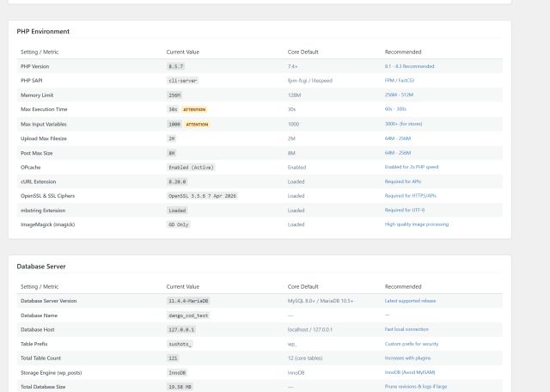Click 'High quality image processing' recommendation
The height and width of the screenshot is (392, 550).
coord(416,224)
